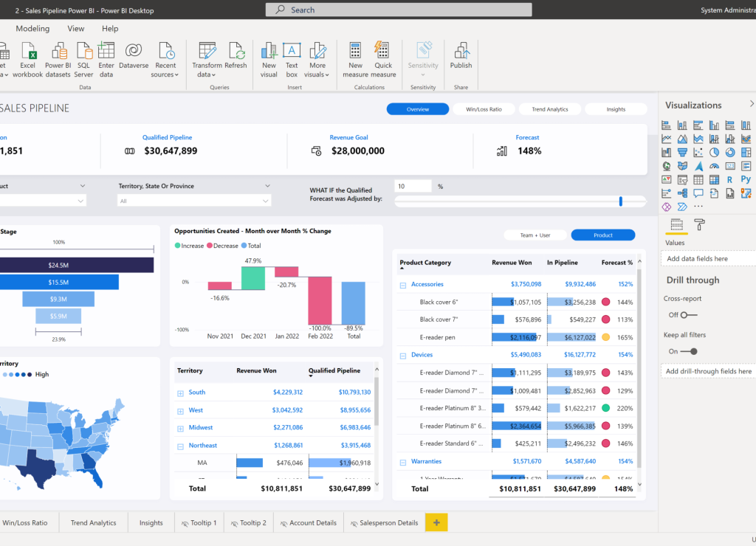Select the Python visual icon
Viewport: 756px width, 546px height.
point(746,180)
